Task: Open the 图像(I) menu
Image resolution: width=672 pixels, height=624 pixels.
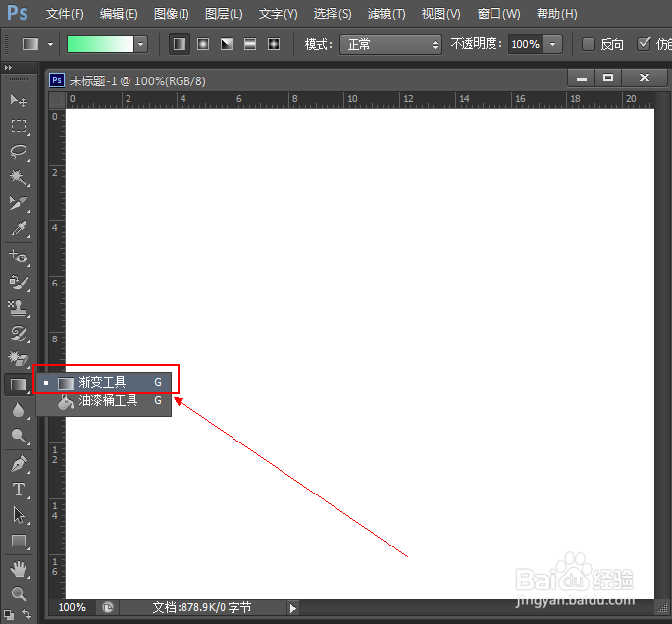Action: [x=172, y=14]
